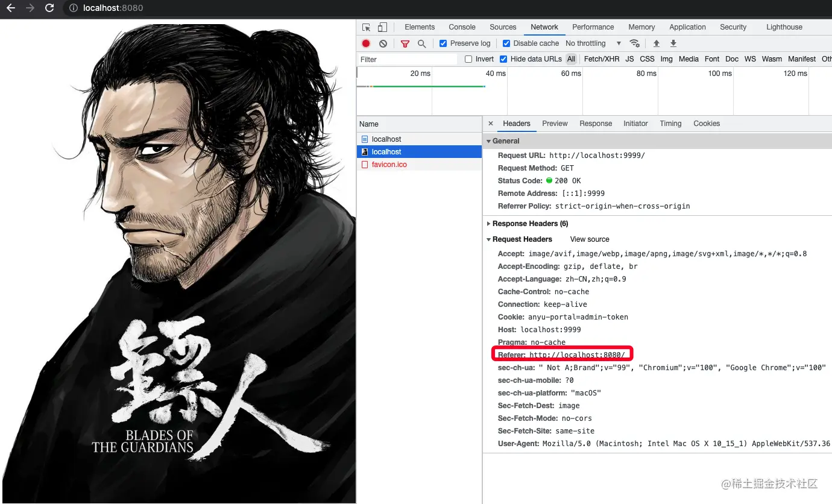Image resolution: width=832 pixels, height=504 pixels.
Task: Click the green bar in timeline overview
Action: pyautogui.click(x=428, y=86)
